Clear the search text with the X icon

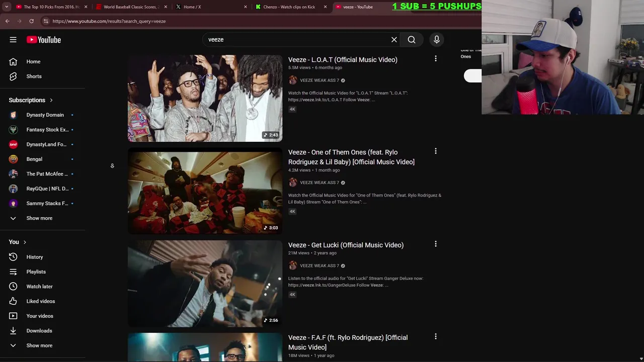(x=394, y=40)
